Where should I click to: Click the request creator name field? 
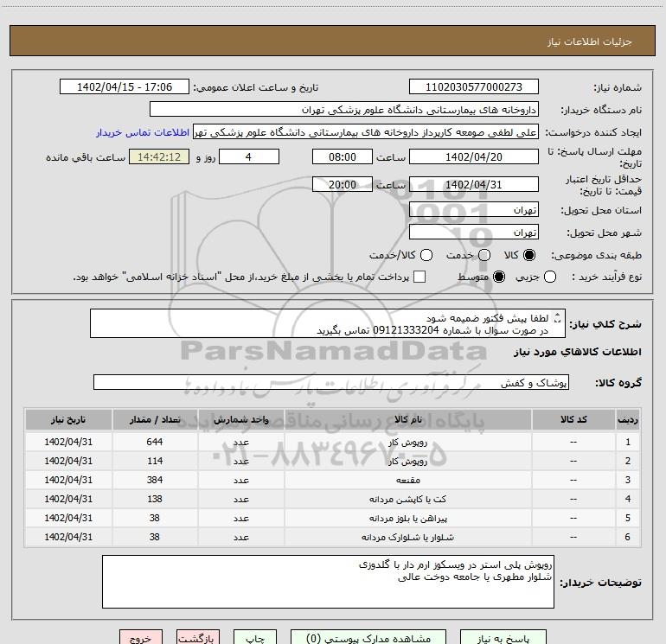(366, 132)
